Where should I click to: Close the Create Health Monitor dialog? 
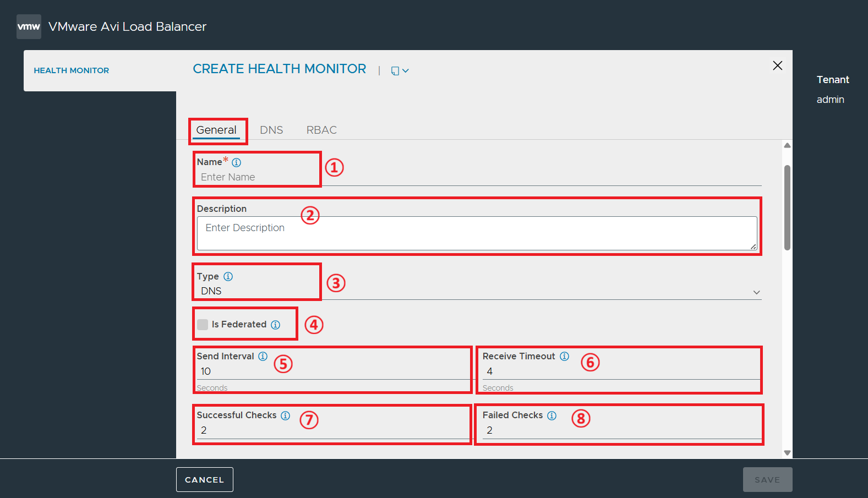[777, 65]
